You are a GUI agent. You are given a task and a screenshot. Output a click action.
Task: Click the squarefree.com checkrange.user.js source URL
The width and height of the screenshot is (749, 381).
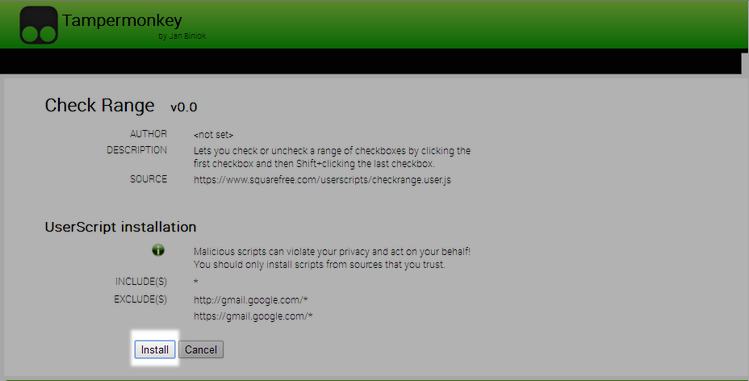pos(322,180)
